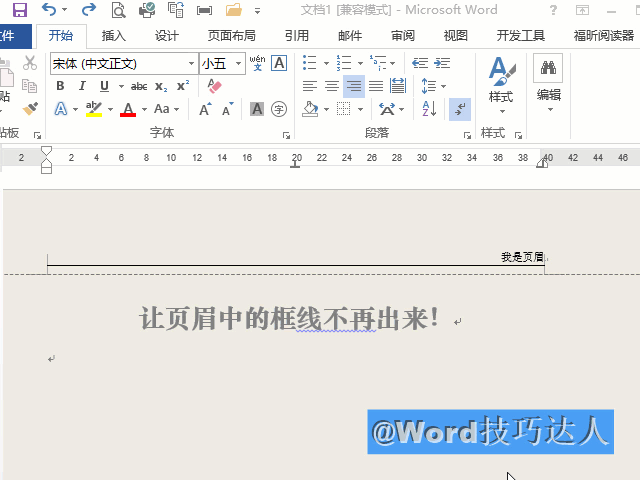The width and height of the screenshot is (640, 480).
Task: Open font dialog launcher
Action: pos(286,135)
